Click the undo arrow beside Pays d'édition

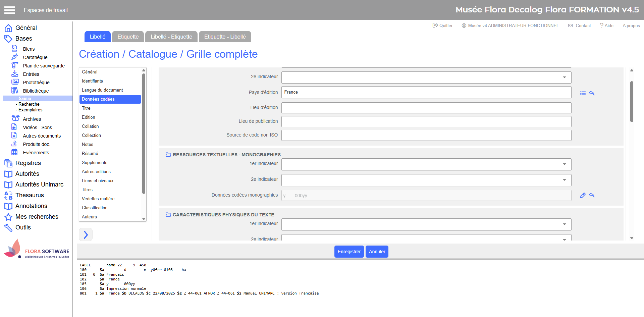[x=592, y=93]
